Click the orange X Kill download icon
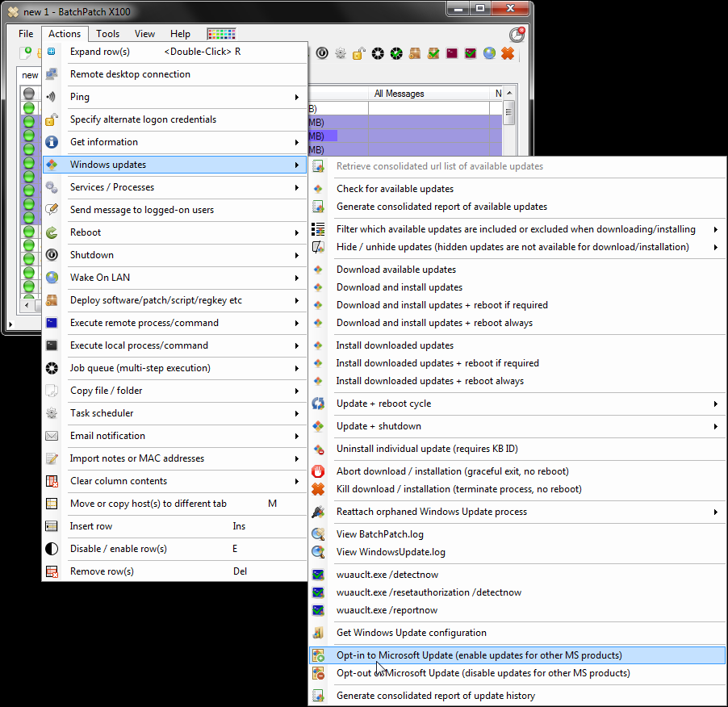 pyautogui.click(x=318, y=489)
